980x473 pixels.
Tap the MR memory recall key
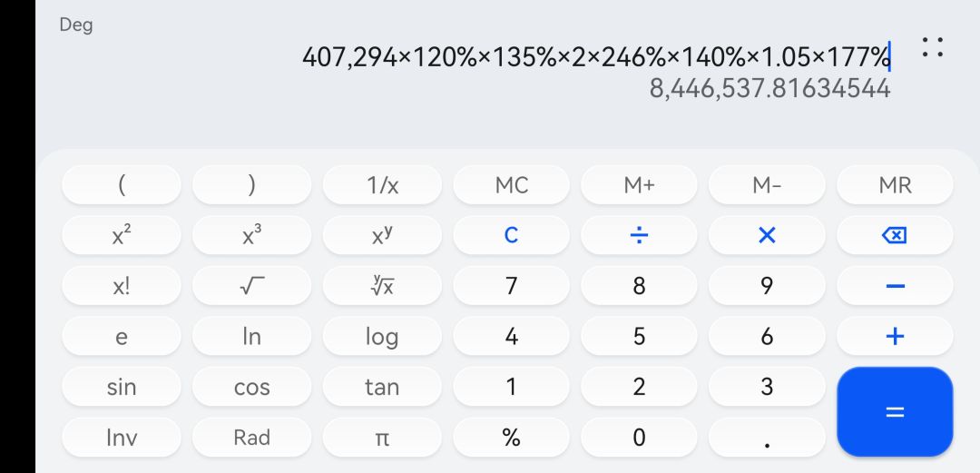click(895, 185)
